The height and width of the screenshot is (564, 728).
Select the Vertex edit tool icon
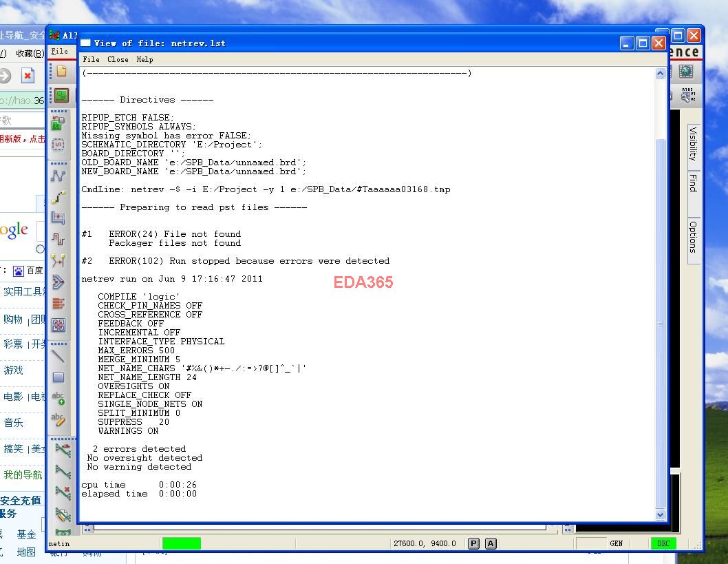[x=58, y=260]
